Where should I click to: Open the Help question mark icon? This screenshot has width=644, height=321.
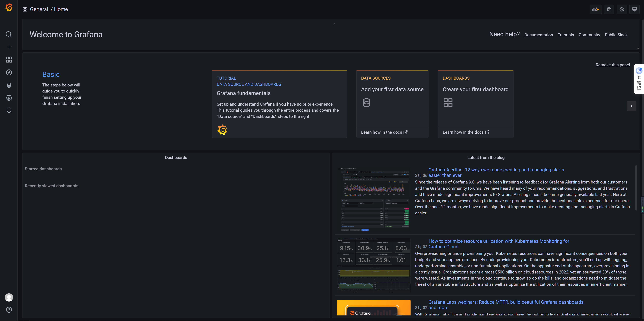pos(9,310)
